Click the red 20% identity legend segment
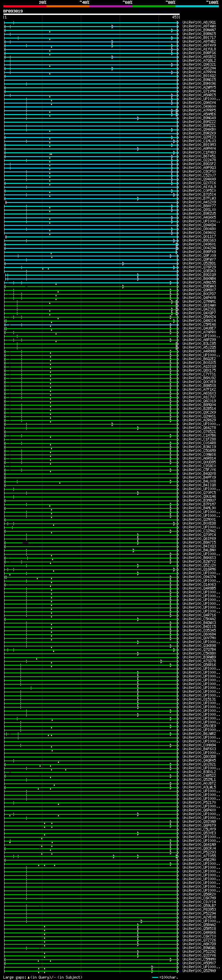The width and height of the screenshot is (222, 980). (25, 6)
